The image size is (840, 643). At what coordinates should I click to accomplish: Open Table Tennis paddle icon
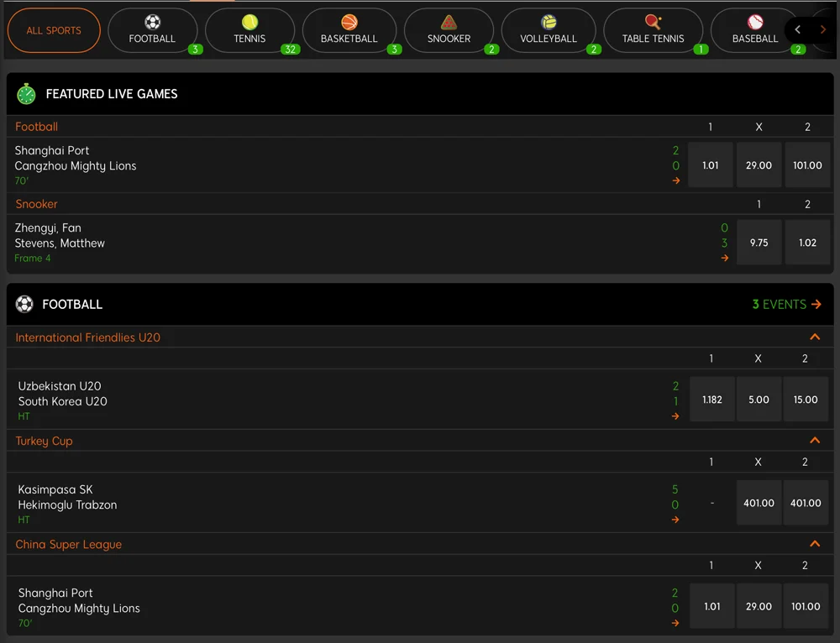click(653, 23)
